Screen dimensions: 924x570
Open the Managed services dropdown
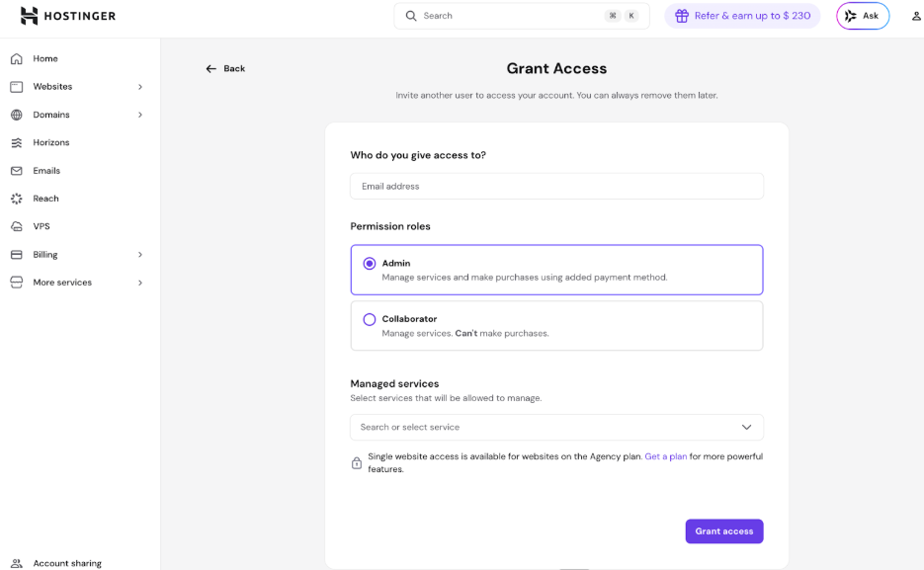(556, 427)
